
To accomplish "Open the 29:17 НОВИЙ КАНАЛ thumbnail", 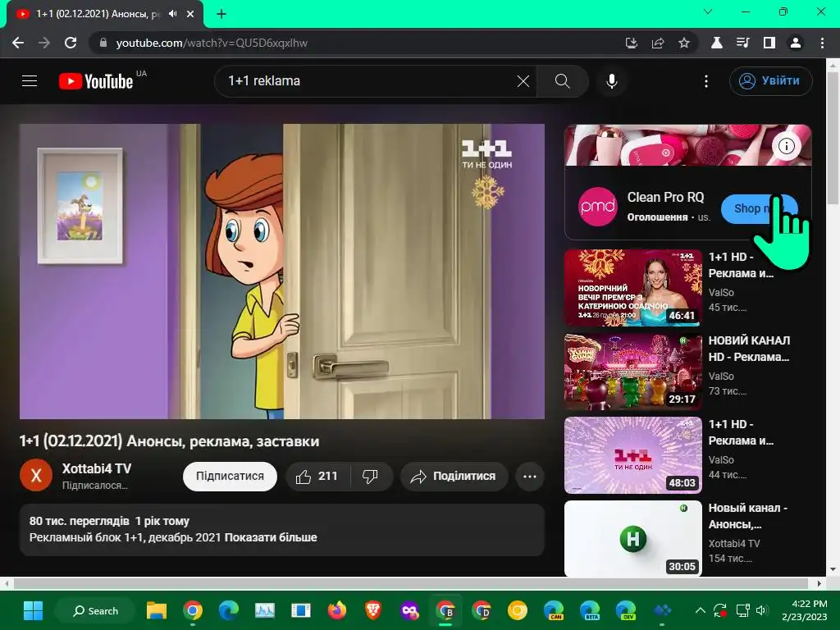I will 632,372.
